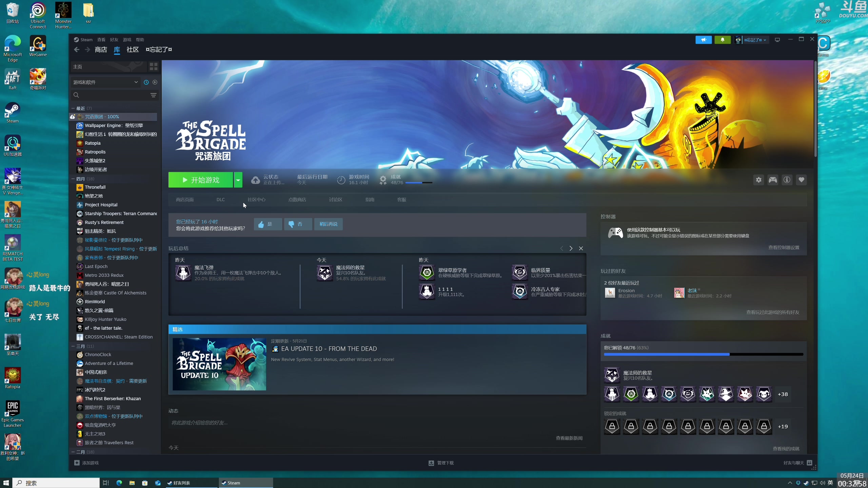The height and width of the screenshot is (488, 868).
Task: Open EA Update 10 news thumbnail
Action: (219, 364)
